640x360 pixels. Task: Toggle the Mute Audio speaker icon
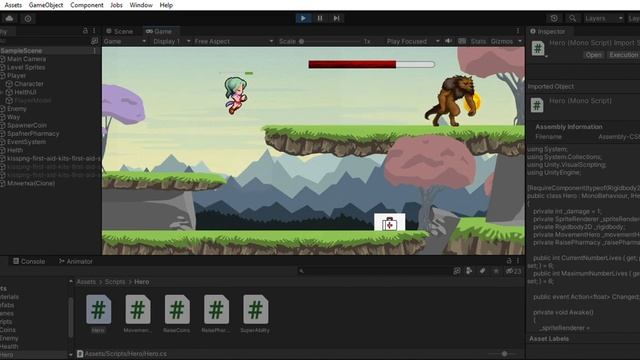[x=449, y=41]
